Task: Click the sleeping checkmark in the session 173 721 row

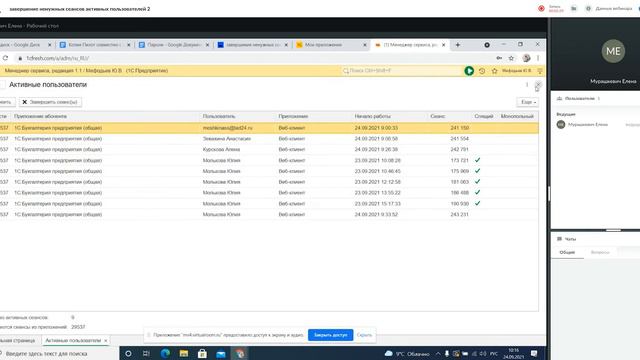Action: [477, 160]
